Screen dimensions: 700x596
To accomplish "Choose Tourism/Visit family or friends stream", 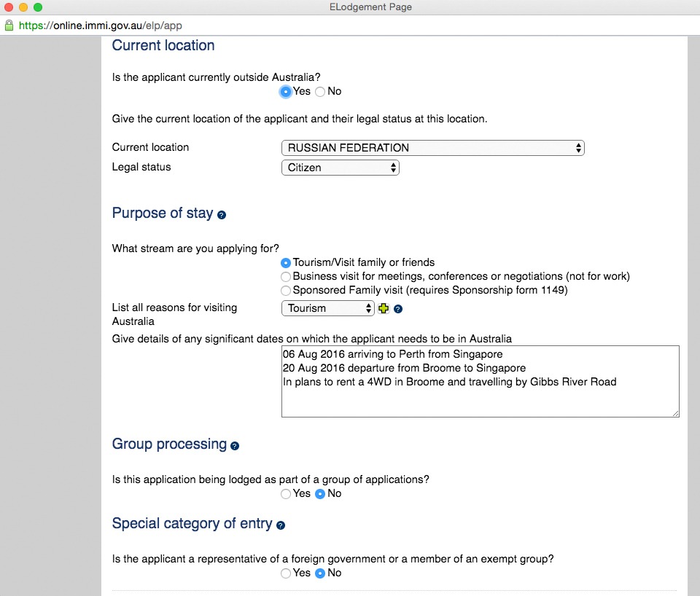I will click(x=286, y=263).
